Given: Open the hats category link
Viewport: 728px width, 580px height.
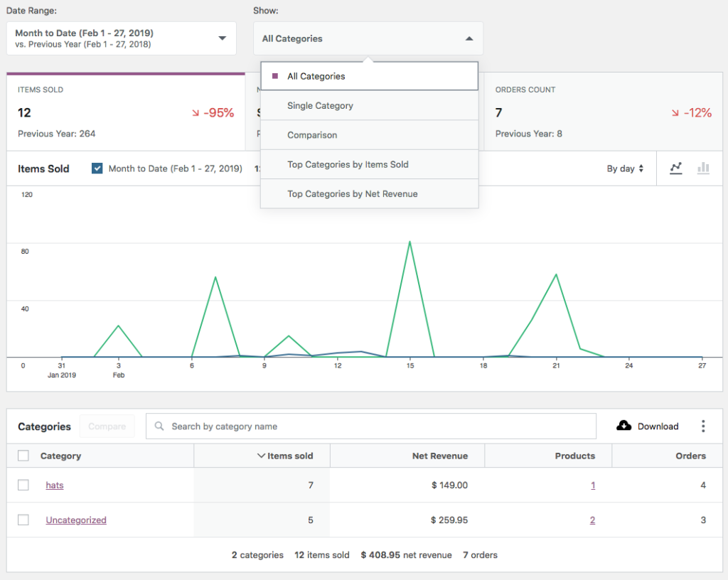Looking at the screenshot, I should pyautogui.click(x=55, y=485).
